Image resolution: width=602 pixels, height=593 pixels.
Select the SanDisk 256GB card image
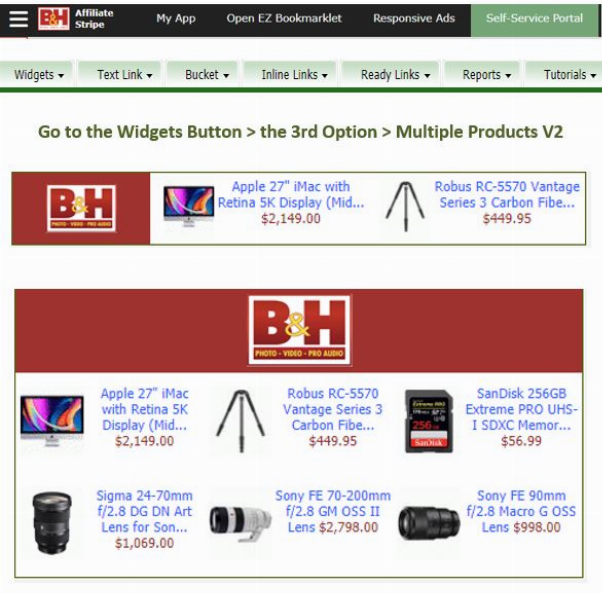point(429,421)
